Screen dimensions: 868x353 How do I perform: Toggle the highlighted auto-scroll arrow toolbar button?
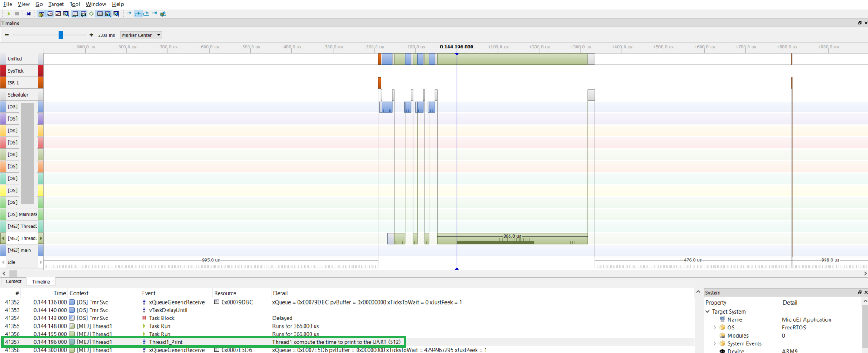[138, 14]
